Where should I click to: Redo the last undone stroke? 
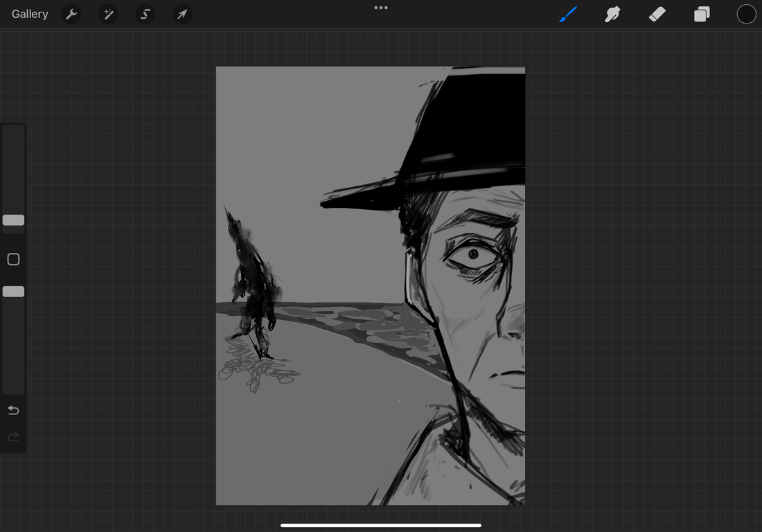[x=13, y=437]
